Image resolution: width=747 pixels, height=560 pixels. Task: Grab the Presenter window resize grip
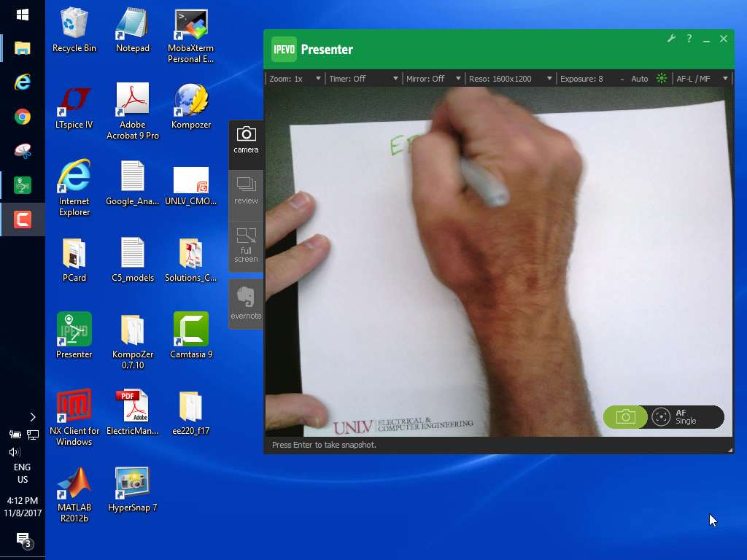pos(729,449)
